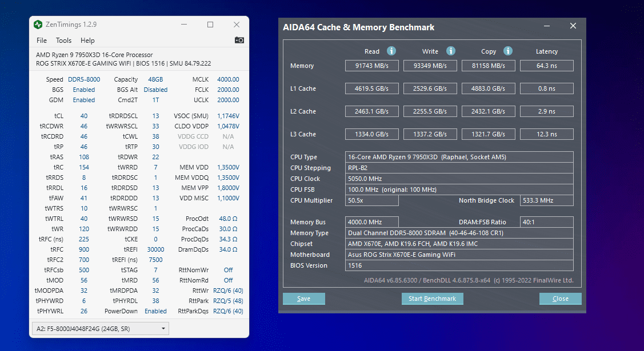Click the Memory Type Dual Channel DDR5-8000 field
Screen dimensions: 644x351
click(459, 233)
